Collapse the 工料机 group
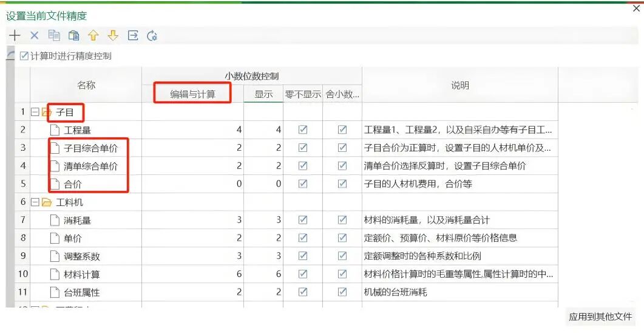The width and height of the screenshot is (644, 333). click(x=35, y=202)
